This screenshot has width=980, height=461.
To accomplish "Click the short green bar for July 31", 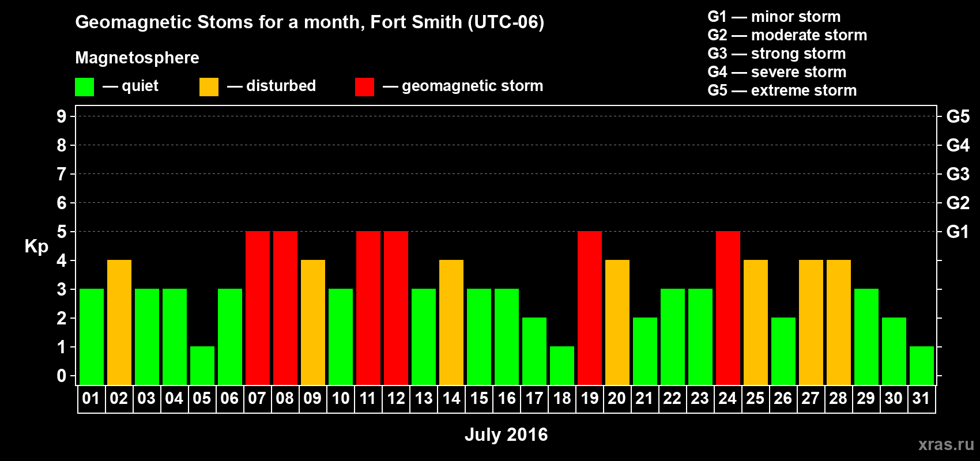I will pyautogui.click(x=922, y=366).
